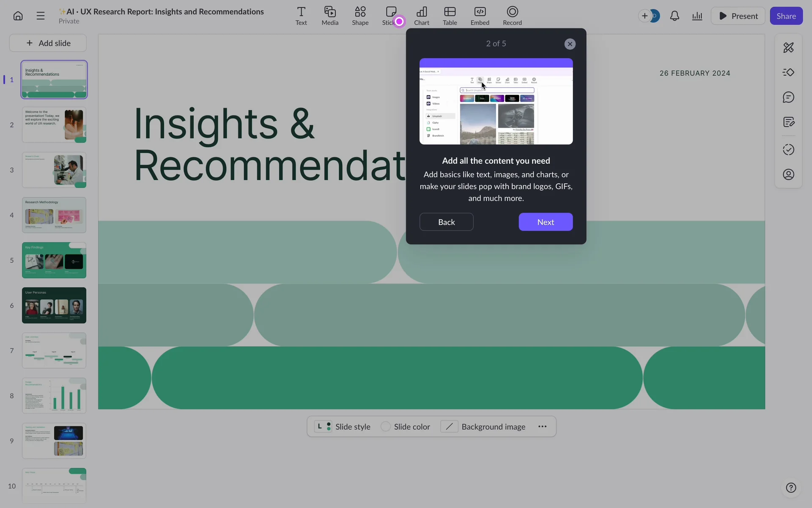Image resolution: width=812 pixels, height=508 pixels.
Task: Open the analytics bar chart icon
Action: (x=697, y=16)
